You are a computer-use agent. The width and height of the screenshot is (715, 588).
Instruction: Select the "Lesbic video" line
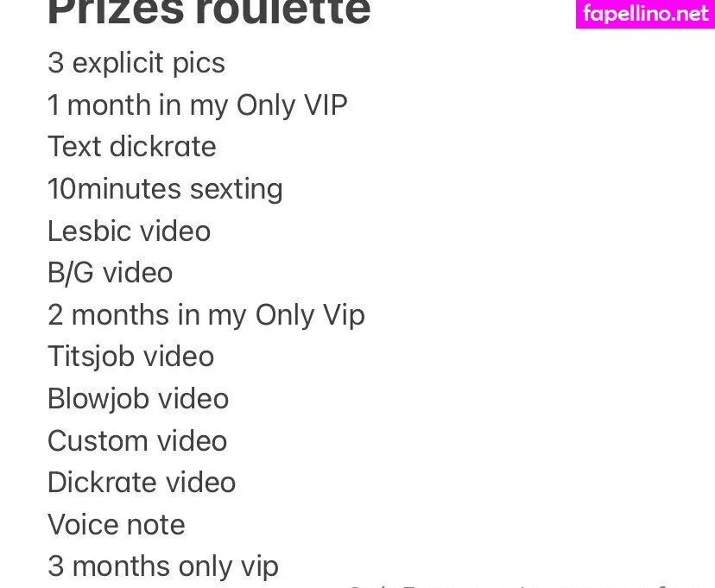[x=129, y=231]
